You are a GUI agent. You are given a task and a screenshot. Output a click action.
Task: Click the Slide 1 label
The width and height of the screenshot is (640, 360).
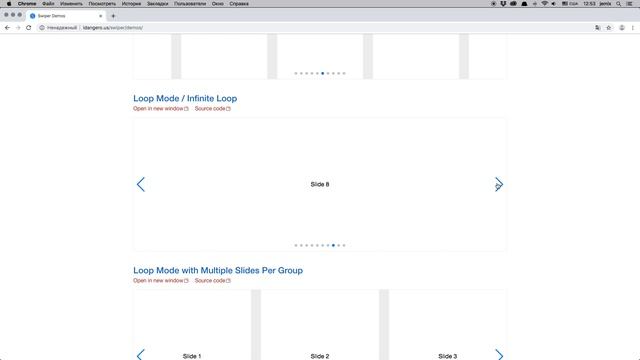pos(192,356)
